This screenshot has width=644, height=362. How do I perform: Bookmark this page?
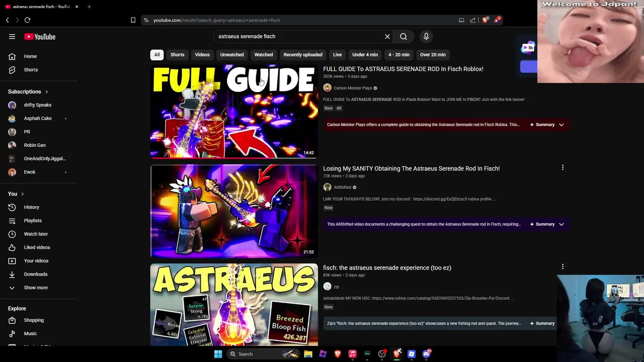click(133, 20)
